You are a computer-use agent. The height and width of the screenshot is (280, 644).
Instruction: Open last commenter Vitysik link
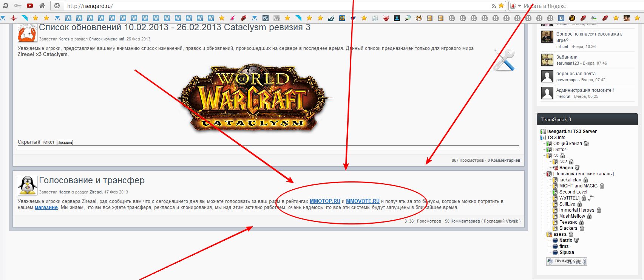512,221
